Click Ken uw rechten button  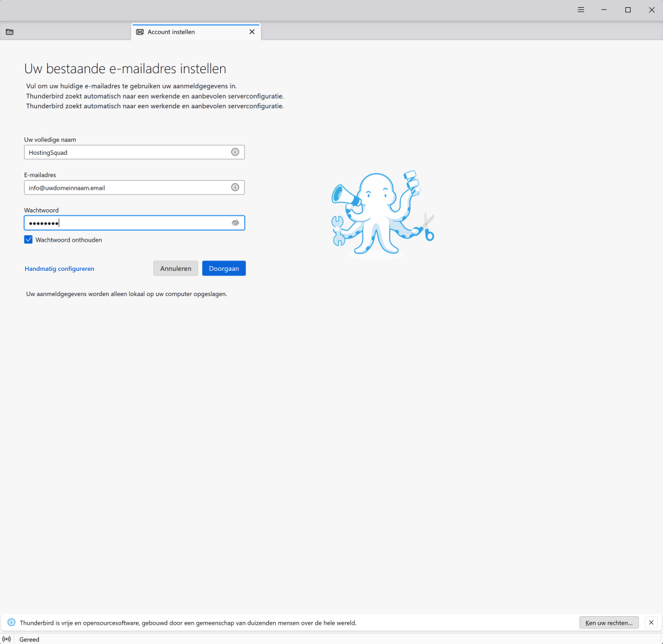click(609, 623)
